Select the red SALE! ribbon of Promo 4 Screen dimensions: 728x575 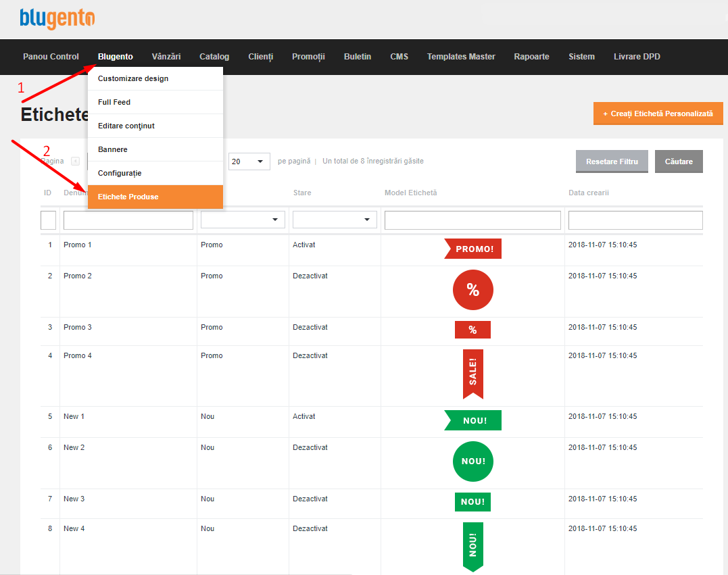[x=473, y=374]
